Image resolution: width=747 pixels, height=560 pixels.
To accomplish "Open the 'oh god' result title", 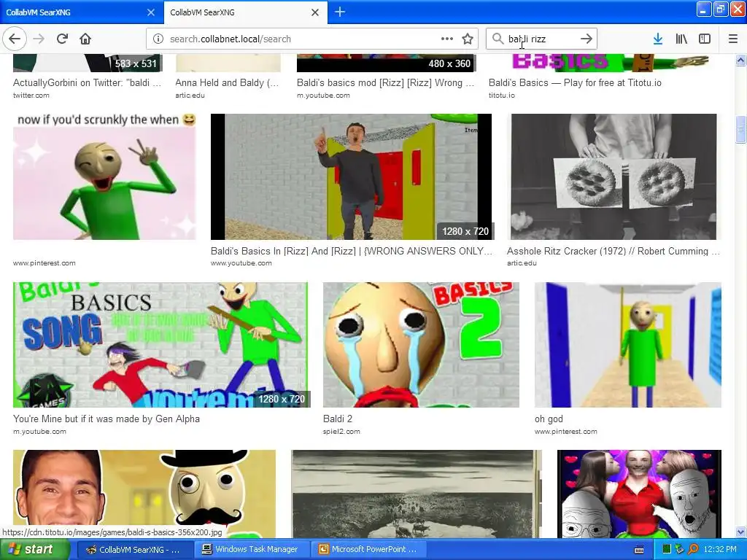I will [549, 419].
